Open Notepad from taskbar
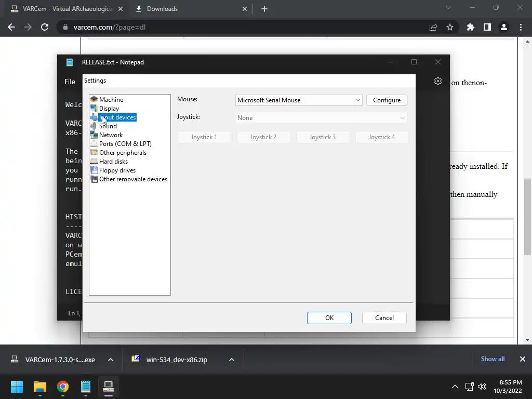The width and height of the screenshot is (532, 399). coord(86,387)
